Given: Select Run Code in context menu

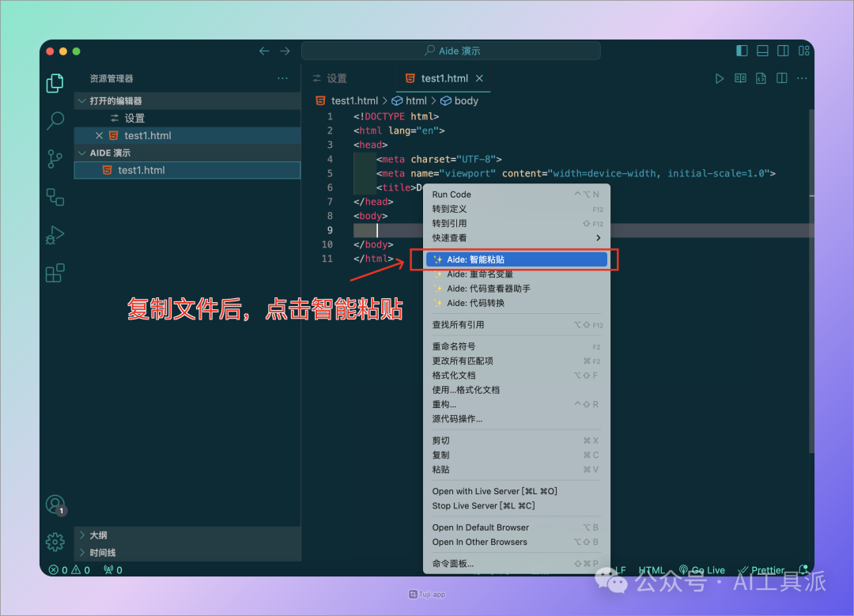Looking at the screenshot, I should point(516,195).
